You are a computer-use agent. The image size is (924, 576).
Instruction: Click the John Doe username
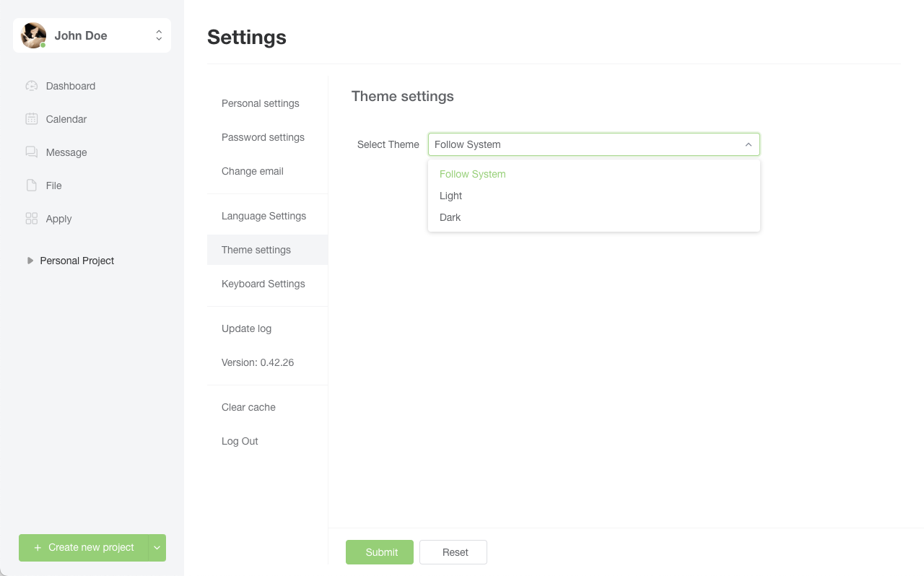[81, 35]
